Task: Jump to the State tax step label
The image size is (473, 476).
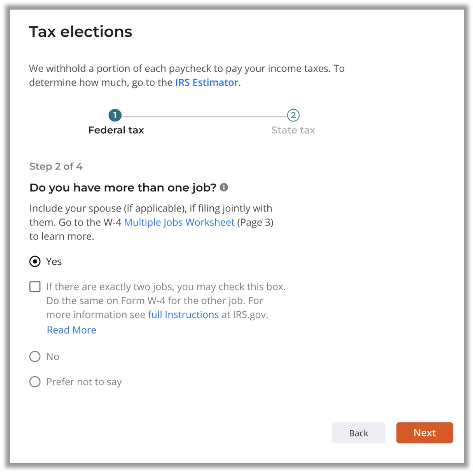Action: [293, 130]
